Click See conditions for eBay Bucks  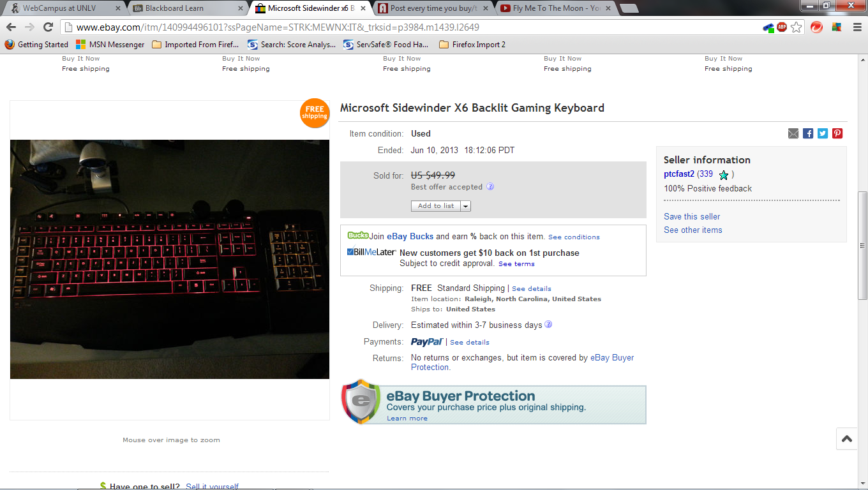pyautogui.click(x=574, y=237)
